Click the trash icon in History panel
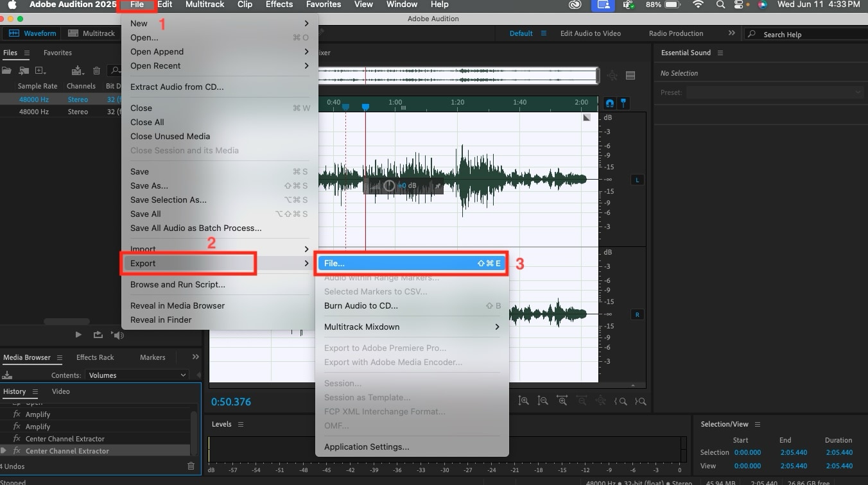The image size is (868, 485). click(191, 466)
